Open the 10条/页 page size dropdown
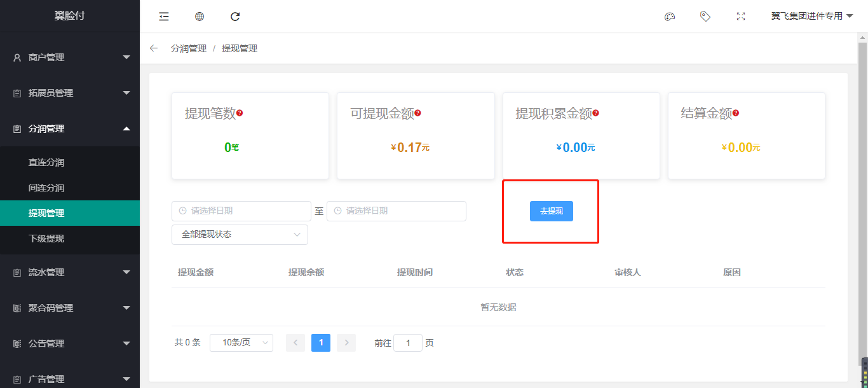868x388 pixels. [x=241, y=343]
